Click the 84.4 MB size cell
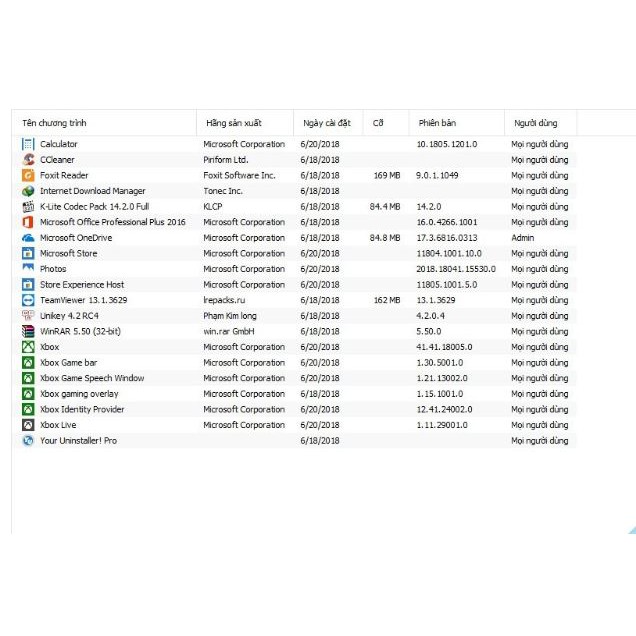 click(x=385, y=206)
